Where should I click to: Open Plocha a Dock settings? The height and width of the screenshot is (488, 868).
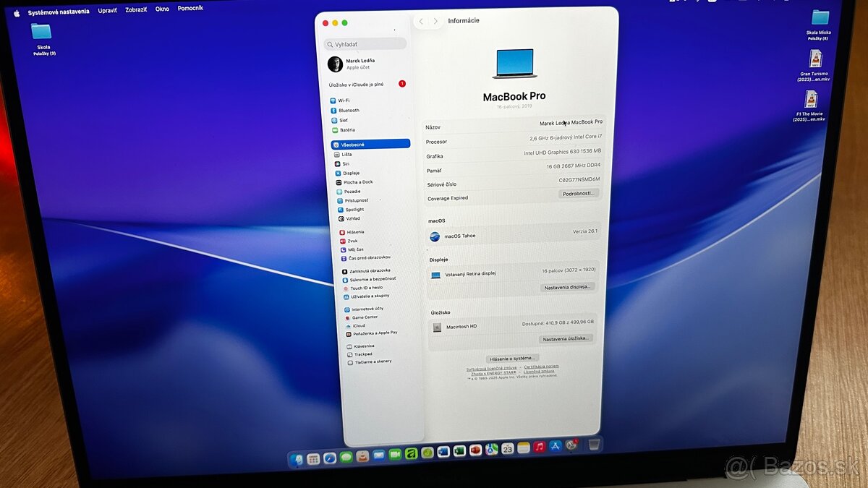[x=357, y=181]
